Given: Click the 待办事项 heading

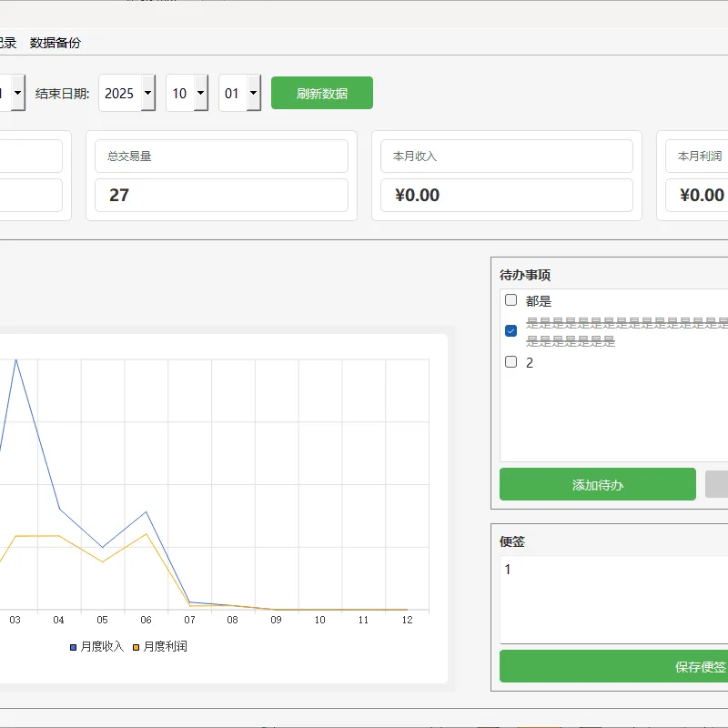Looking at the screenshot, I should pyautogui.click(x=525, y=275).
